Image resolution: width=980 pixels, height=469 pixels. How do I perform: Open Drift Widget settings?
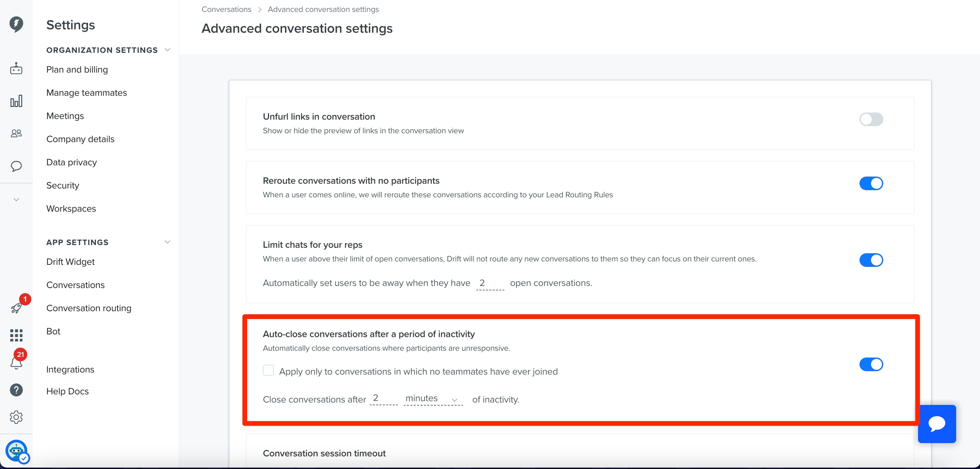click(x=70, y=262)
